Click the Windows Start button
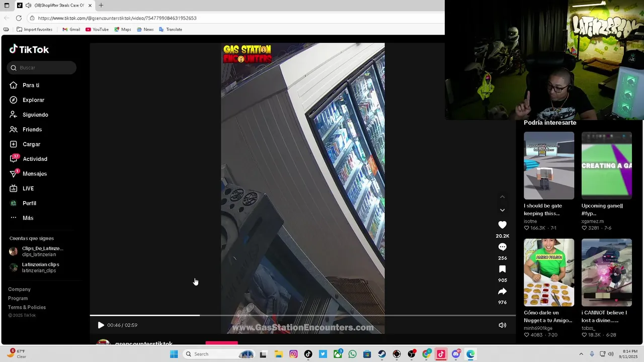Screen dimensions: 644x362 (174, 354)
